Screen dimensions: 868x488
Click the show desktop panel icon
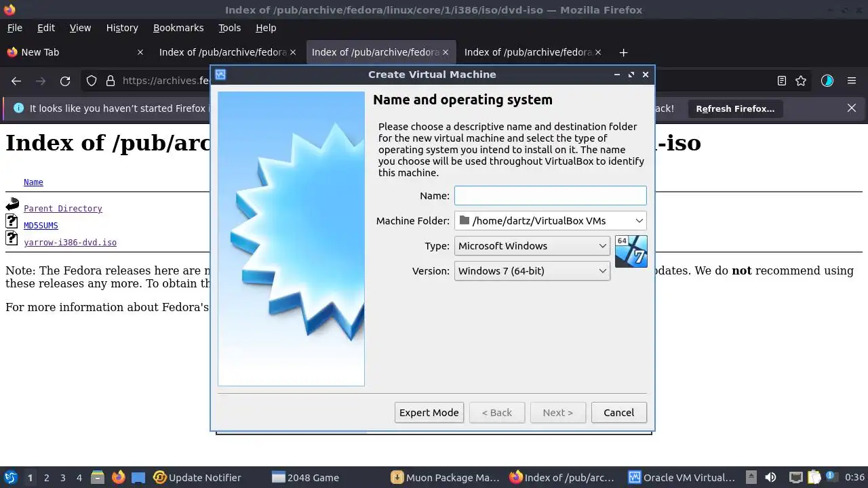(x=138, y=478)
